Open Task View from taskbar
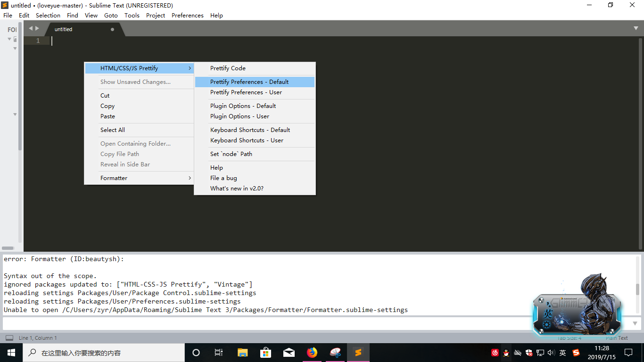 [219, 353]
